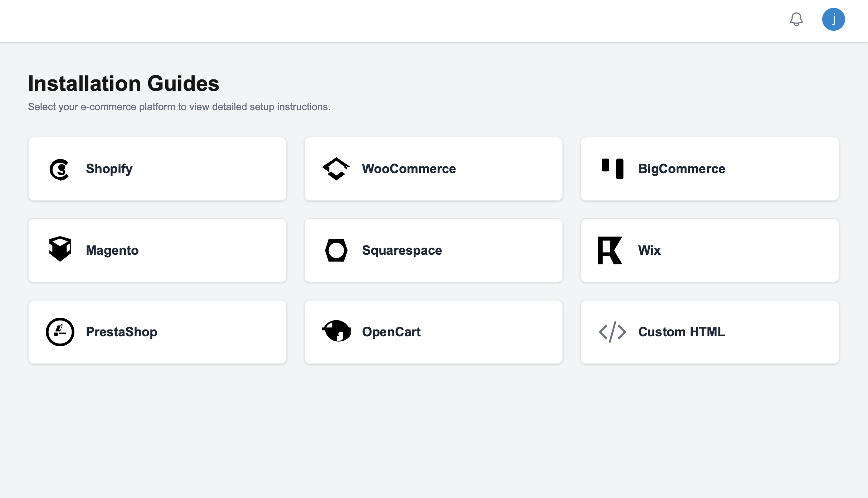Click the Wix logo icon
The width and height of the screenshot is (868, 498).
click(610, 250)
